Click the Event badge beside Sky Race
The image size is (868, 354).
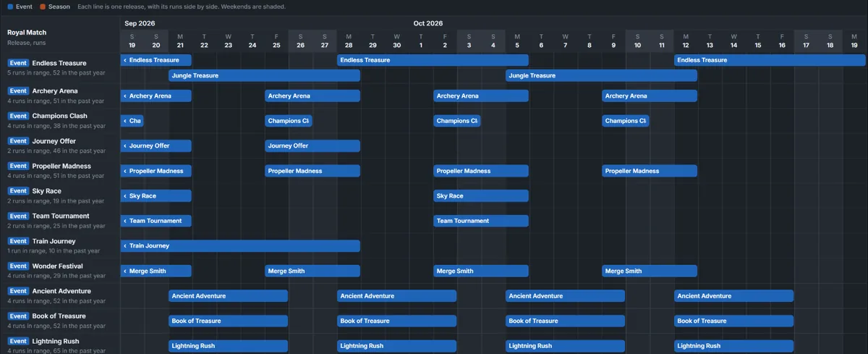click(18, 191)
